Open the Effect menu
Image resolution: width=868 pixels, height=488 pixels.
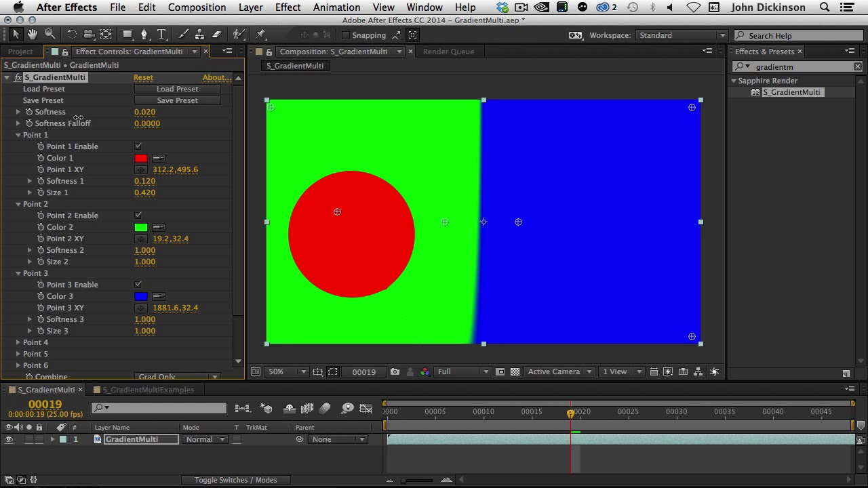(288, 7)
